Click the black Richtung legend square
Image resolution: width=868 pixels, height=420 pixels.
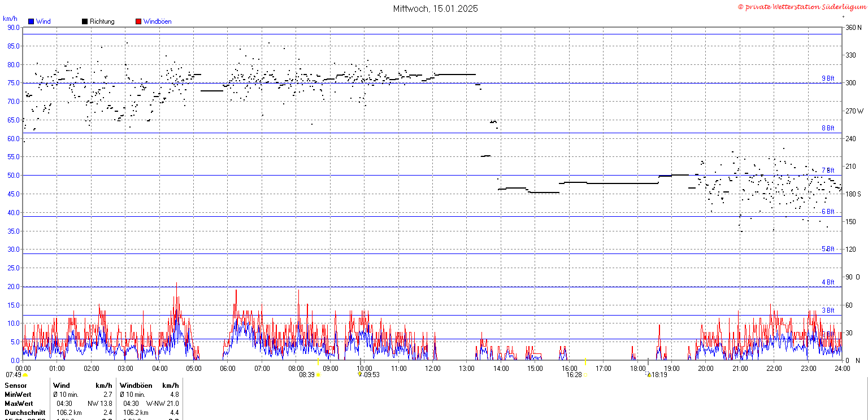point(85,21)
